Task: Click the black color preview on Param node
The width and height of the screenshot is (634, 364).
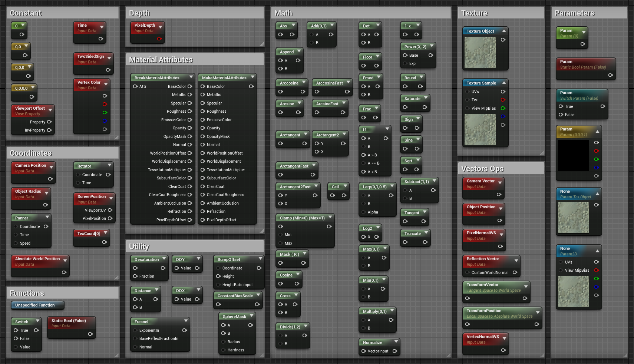Action: [573, 155]
